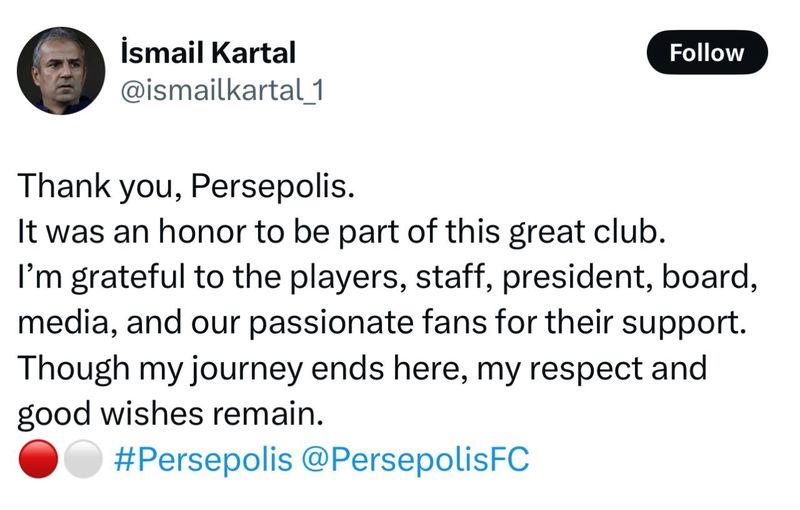Click the red circle emoji
The height and width of the screenshot is (510, 800).
pos(38,458)
